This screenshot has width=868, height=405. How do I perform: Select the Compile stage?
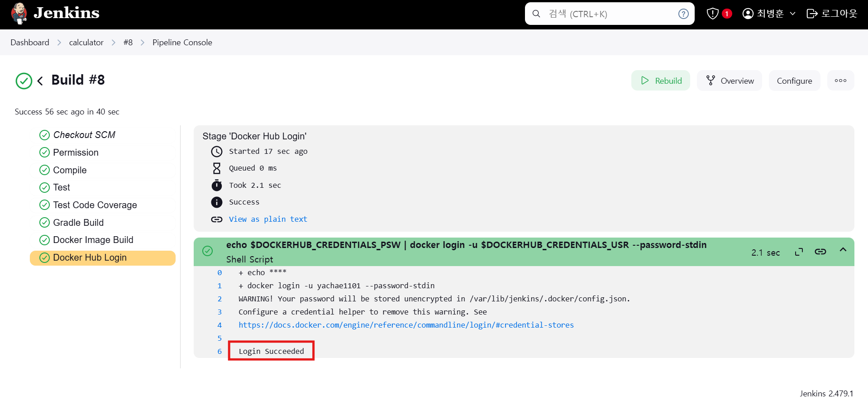[x=102, y=170]
